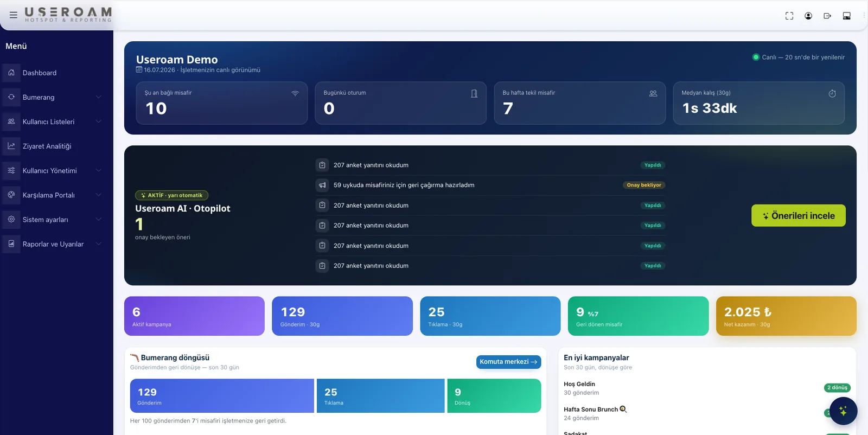The width and height of the screenshot is (868, 435).
Task: Toggle the hamburger menu icon
Action: [x=14, y=15]
